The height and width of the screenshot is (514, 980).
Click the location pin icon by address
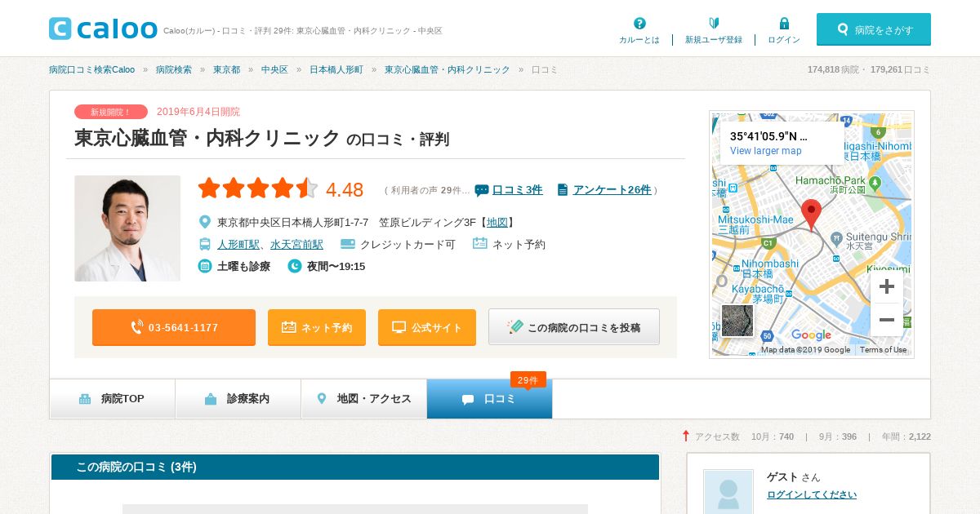(x=205, y=222)
